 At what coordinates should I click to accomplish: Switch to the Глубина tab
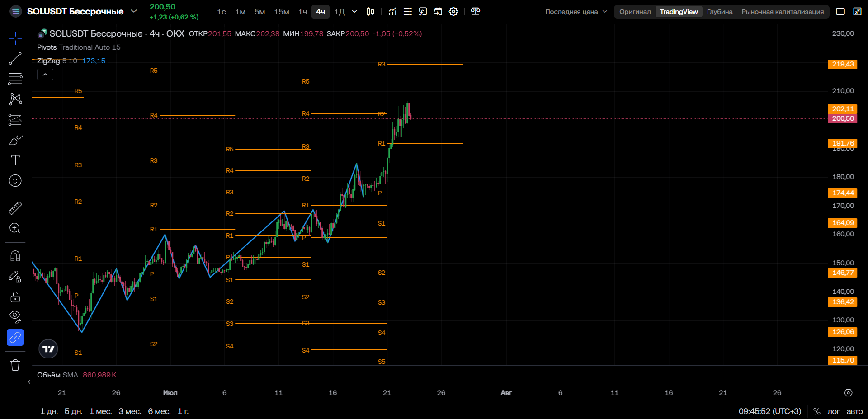click(x=720, y=12)
